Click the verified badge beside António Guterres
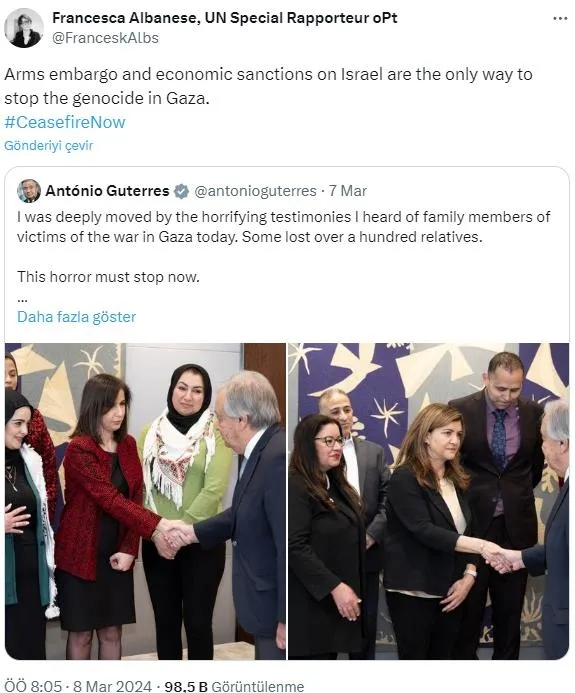The width and height of the screenshot is (575, 693). click(x=181, y=191)
